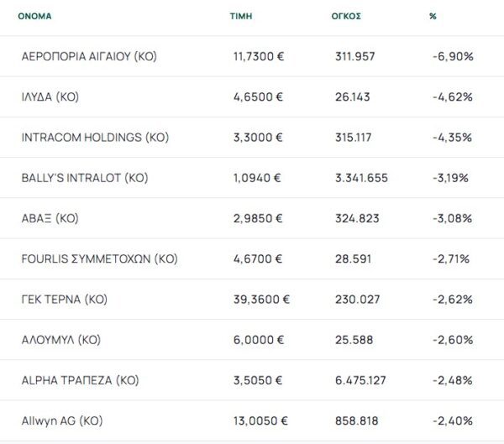Screen dimensions: 504x444
Task: Open the ΑΒΑΞ (ΚΟ) stock
Action: point(50,218)
